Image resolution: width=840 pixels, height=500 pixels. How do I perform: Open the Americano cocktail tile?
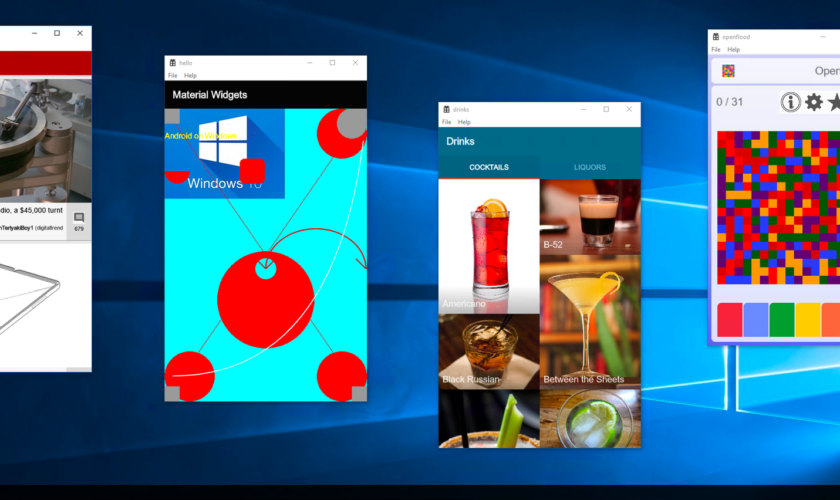489,247
